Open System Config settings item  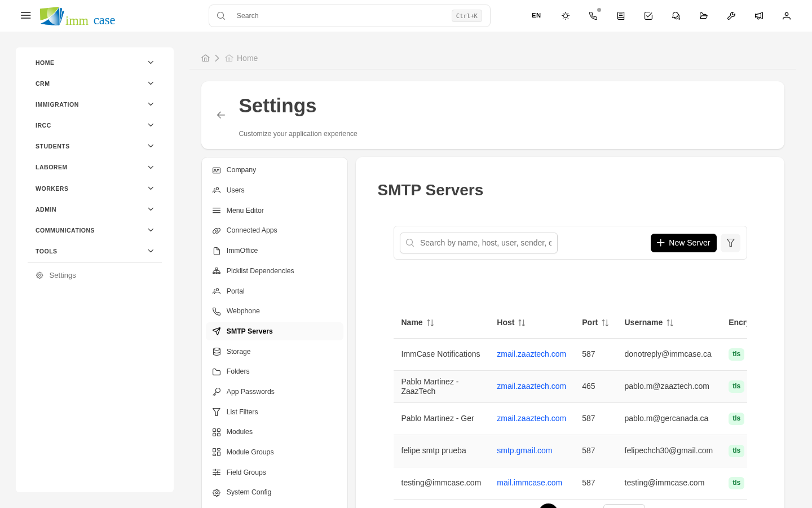(275, 492)
